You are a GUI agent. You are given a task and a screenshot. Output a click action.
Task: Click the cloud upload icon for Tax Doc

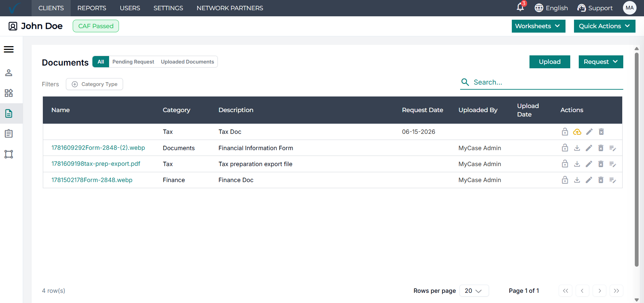point(577,132)
